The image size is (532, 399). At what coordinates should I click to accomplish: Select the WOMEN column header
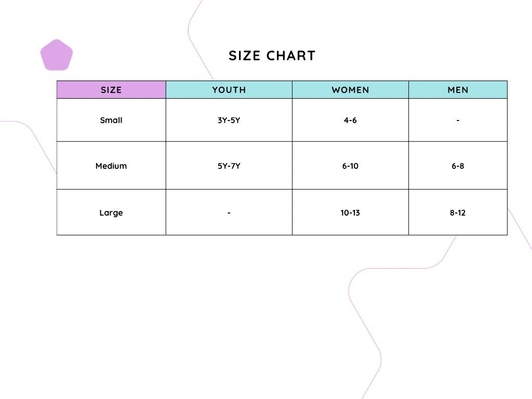tap(350, 90)
